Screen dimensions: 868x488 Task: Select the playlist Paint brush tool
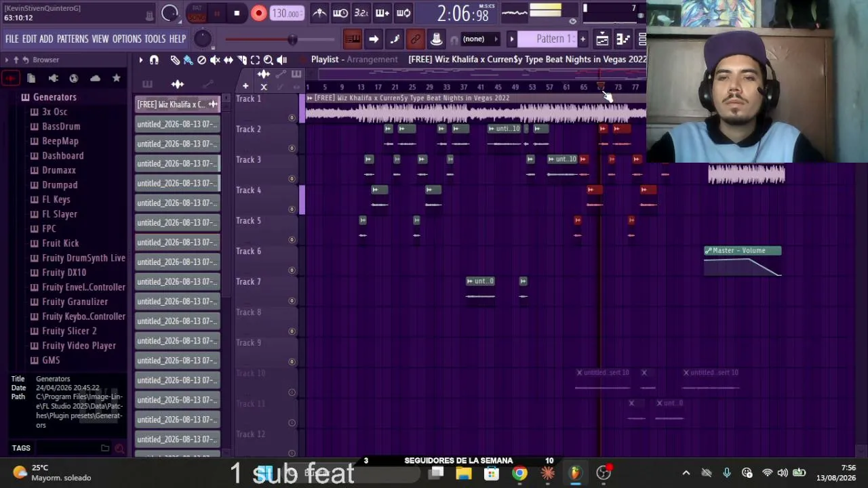pyautogui.click(x=189, y=60)
